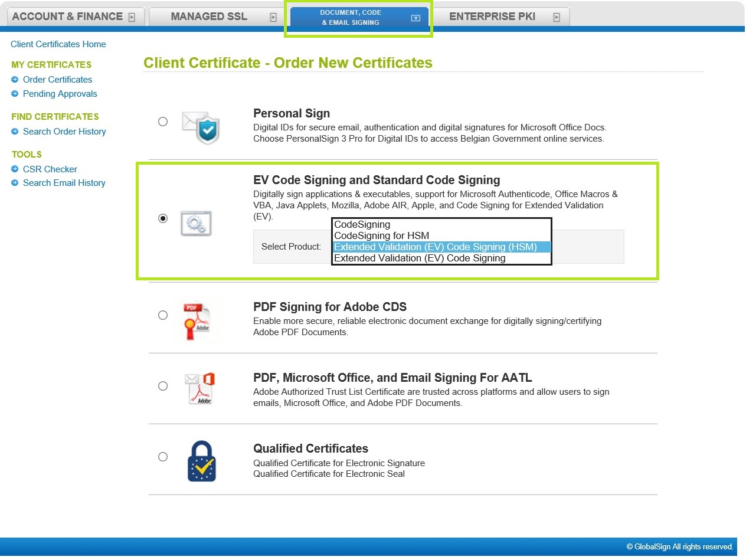The width and height of the screenshot is (746, 560).
Task: Select the PDF Signing for Adobe CDS radio
Action: (x=163, y=315)
